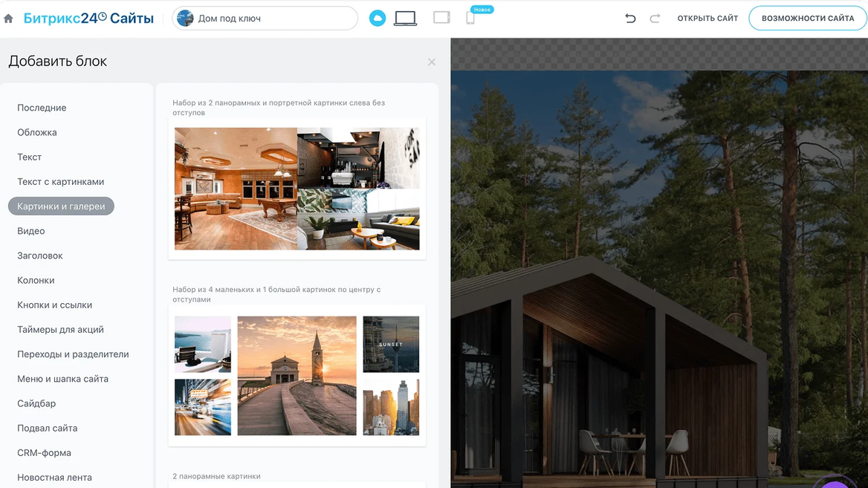Click the Новое badge on mobile preview
The height and width of the screenshot is (488, 868).
[x=482, y=10]
